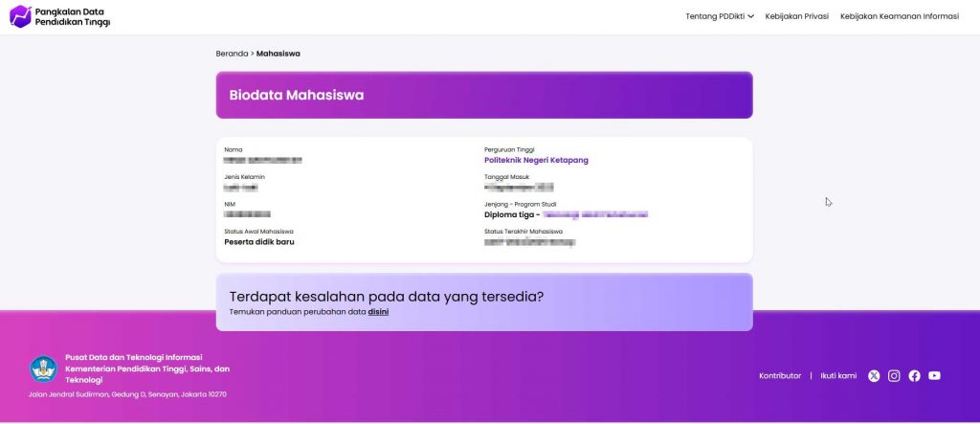Open the program studi link after Diploma tiga
The image size is (980, 424).
[x=594, y=215]
